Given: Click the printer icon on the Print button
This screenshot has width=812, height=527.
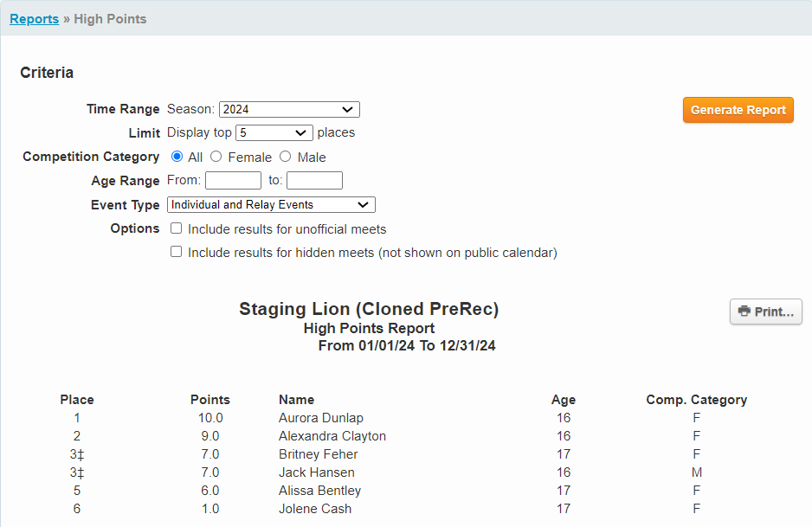Looking at the screenshot, I should pos(745,312).
